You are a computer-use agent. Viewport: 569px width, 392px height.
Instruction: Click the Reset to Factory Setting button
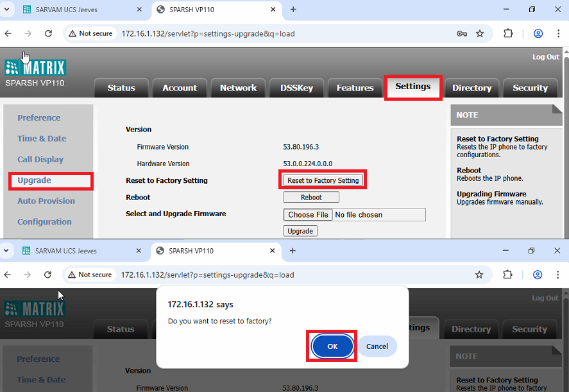click(323, 180)
